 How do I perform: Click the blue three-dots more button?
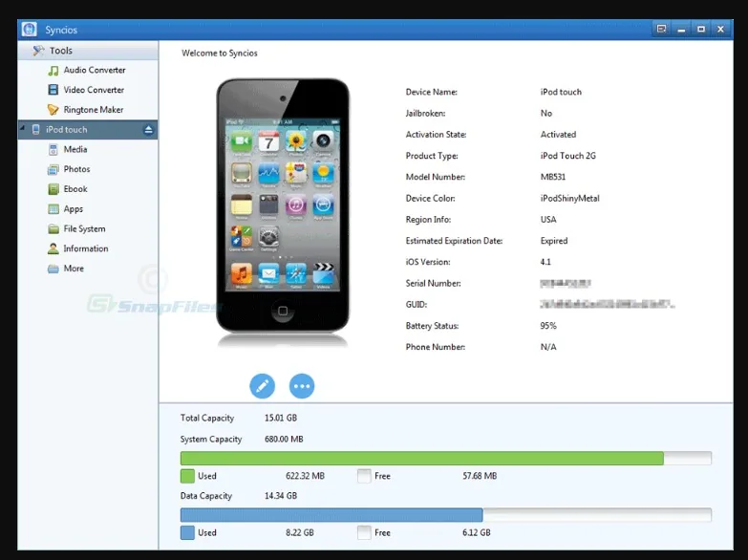(x=302, y=386)
